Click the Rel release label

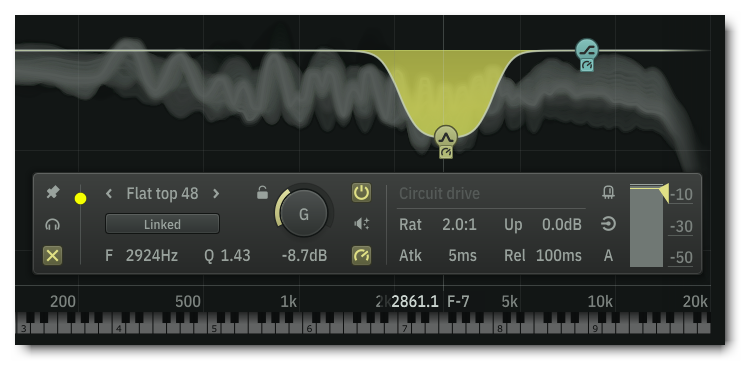(x=515, y=256)
